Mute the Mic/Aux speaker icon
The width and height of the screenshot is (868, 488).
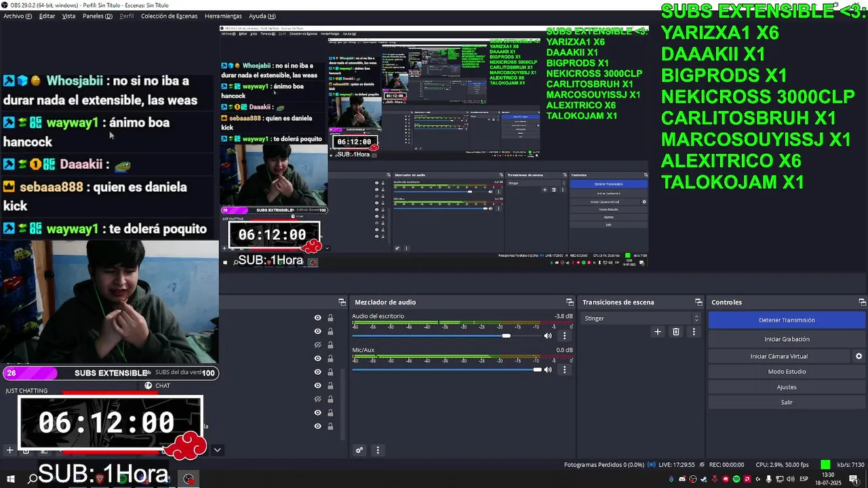point(548,369)
